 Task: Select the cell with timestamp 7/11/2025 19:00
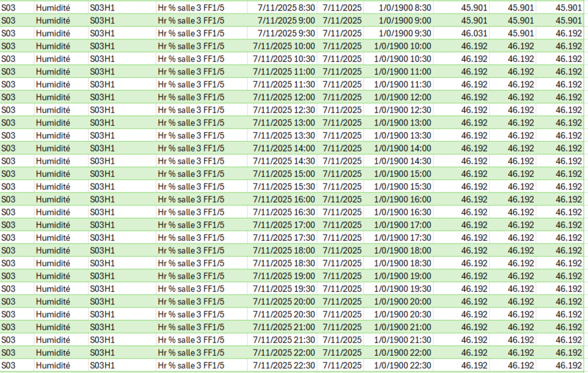click(284, 276)
